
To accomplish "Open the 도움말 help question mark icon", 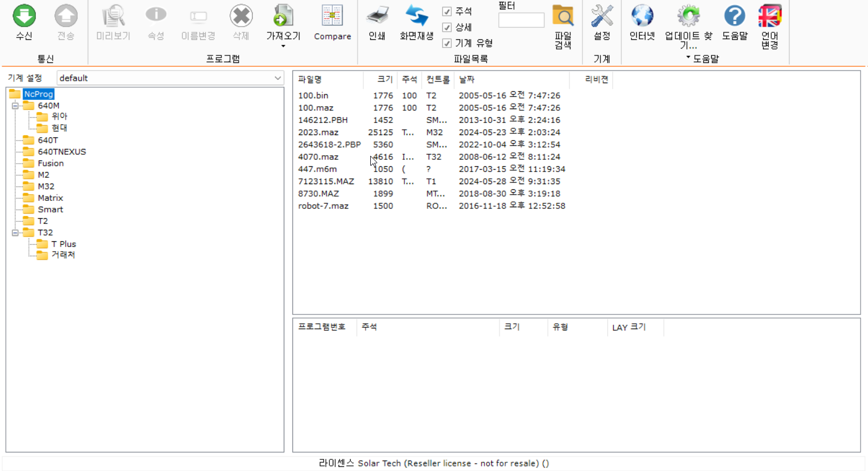I will pos(734,17).
